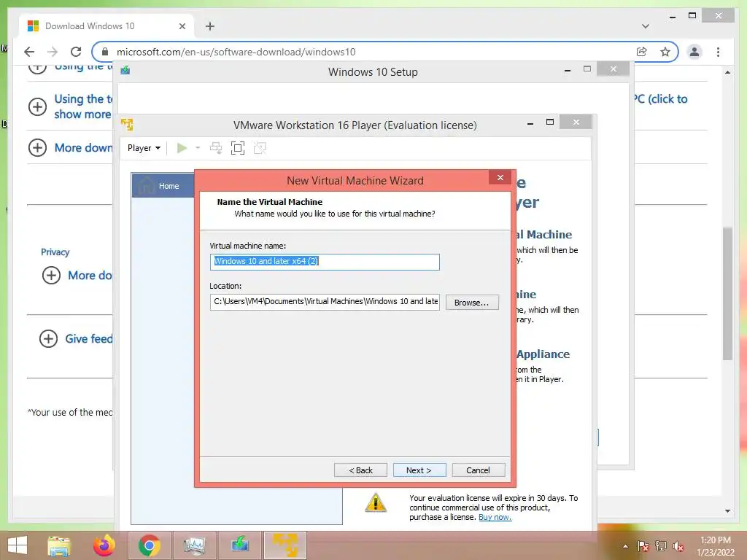
Task: Show hidden tray icons arrow
Action: [625, 546]
